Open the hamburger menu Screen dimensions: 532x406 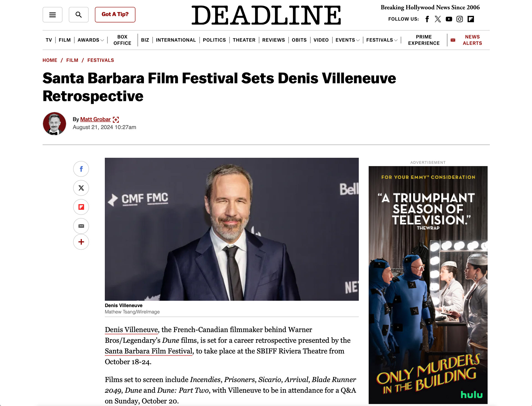coord(52,15)
